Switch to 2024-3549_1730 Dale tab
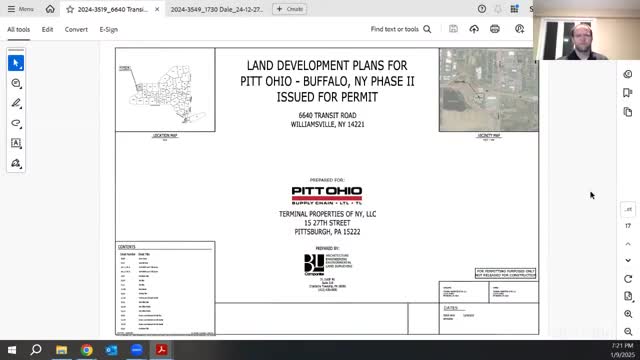This screenshot has height=360, width=640. [217, 9]
